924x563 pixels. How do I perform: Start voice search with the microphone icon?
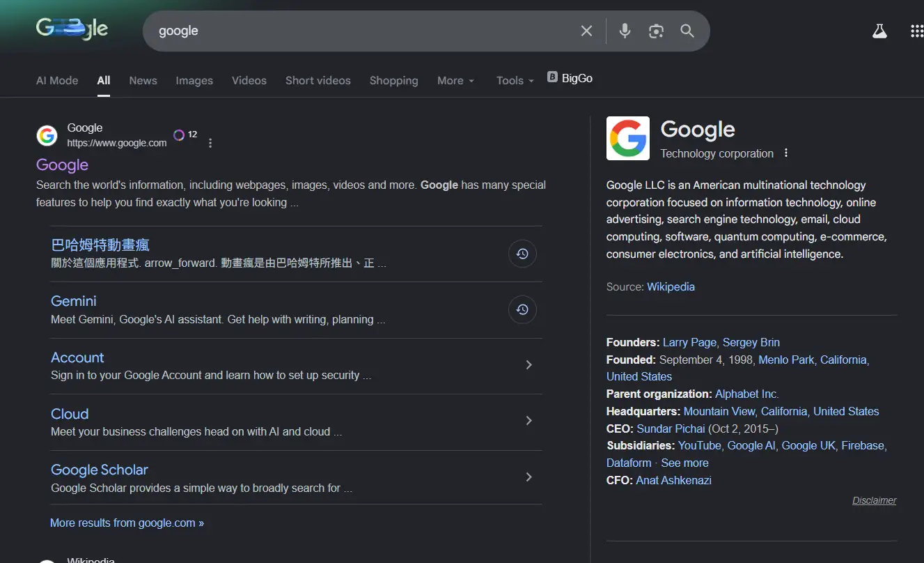[x=625, y=31]
